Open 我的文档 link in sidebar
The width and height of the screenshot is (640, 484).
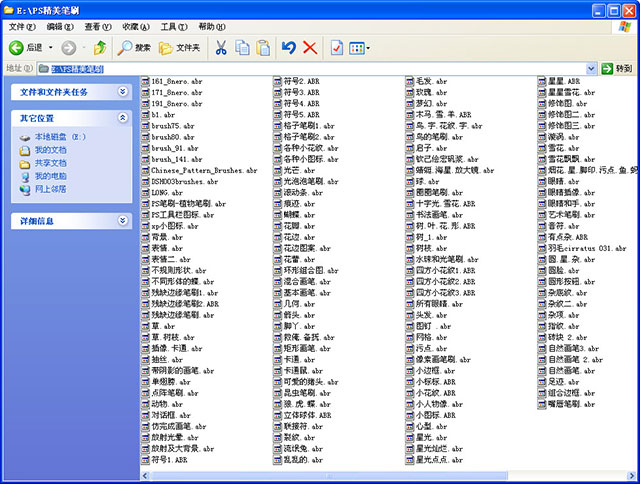point(50,150)
